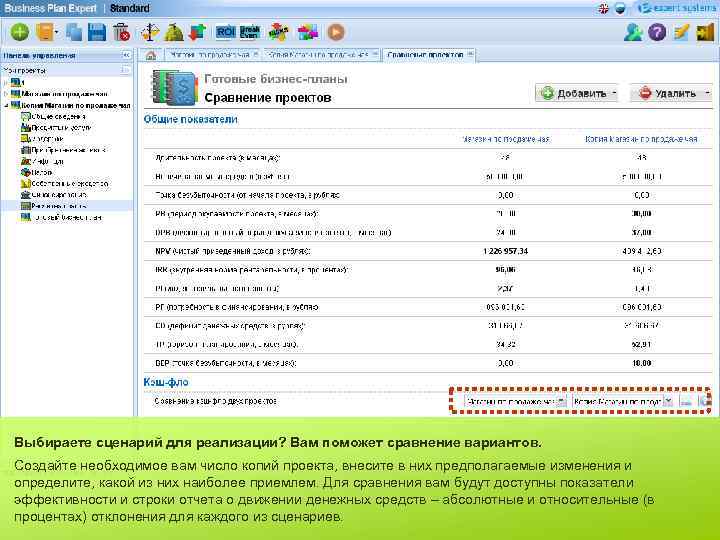Close the Сравнение проектов tab
Viewport: 720px width, 540px height.
(470, 54)
